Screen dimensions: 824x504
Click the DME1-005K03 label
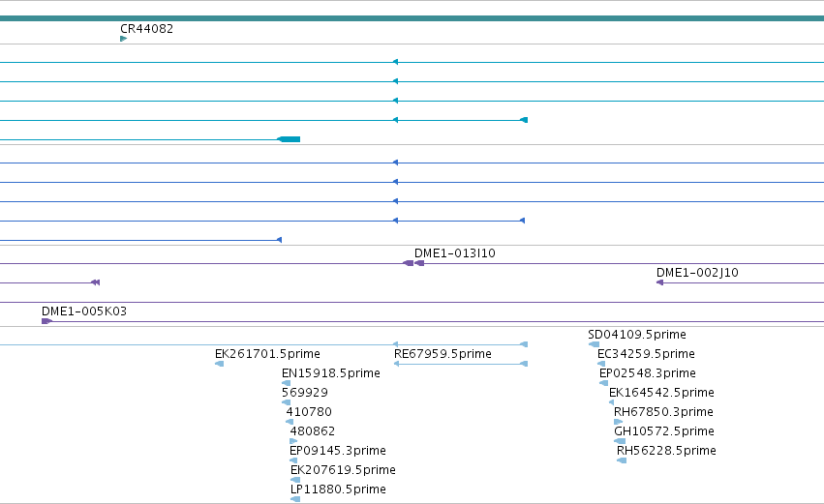tap(84, 311)
